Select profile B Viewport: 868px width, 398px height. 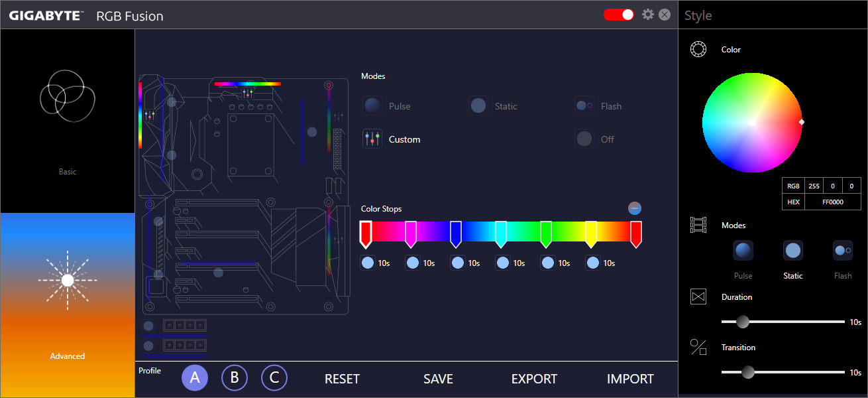click(235, 378)
